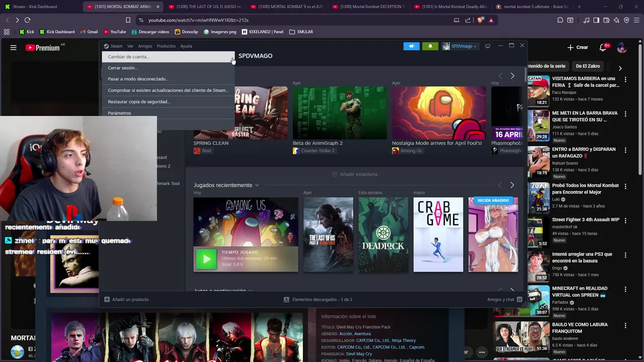Screen dimensions: 644x362
Task: Go to next news items arrow
Action: (x=512, y=76)
